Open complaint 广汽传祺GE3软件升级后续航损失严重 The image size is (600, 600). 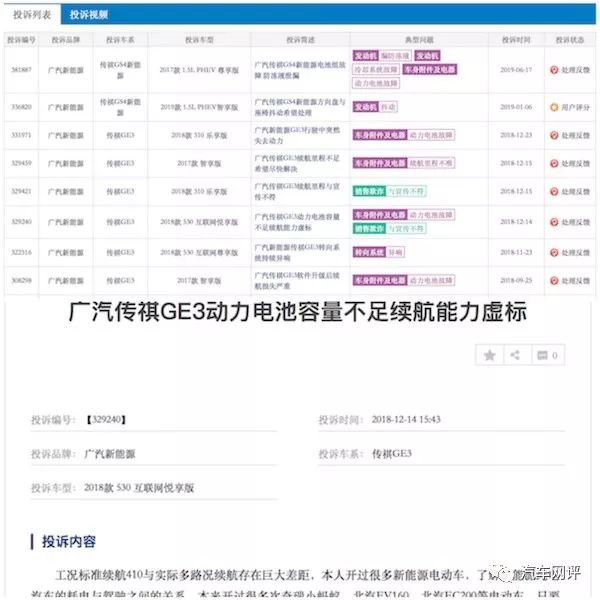(297, 280)
